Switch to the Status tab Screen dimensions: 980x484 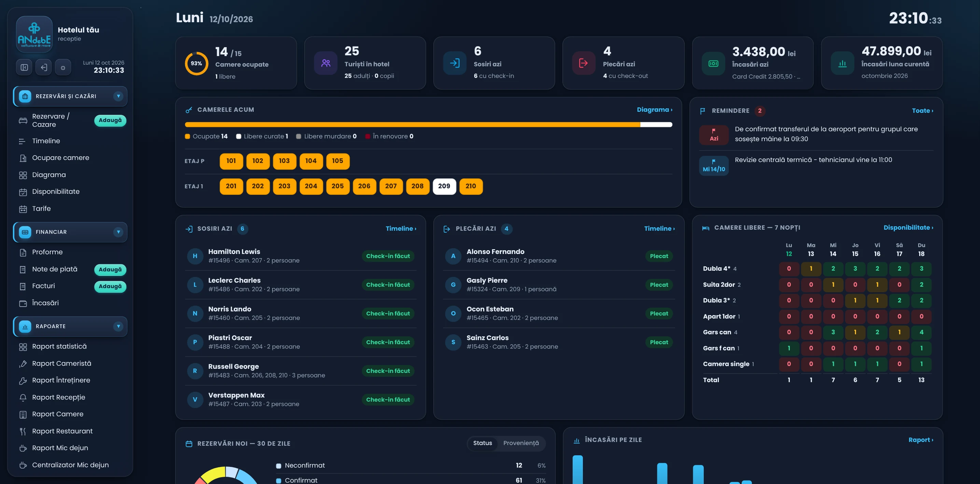[x=482, y=443]
